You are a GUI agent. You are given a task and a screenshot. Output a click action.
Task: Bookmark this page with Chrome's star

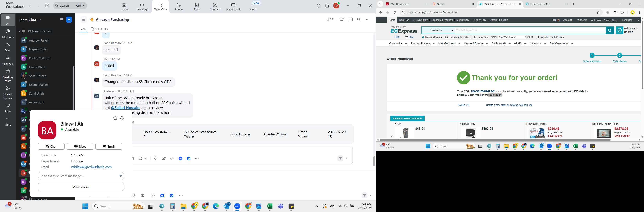coord(598,12)
